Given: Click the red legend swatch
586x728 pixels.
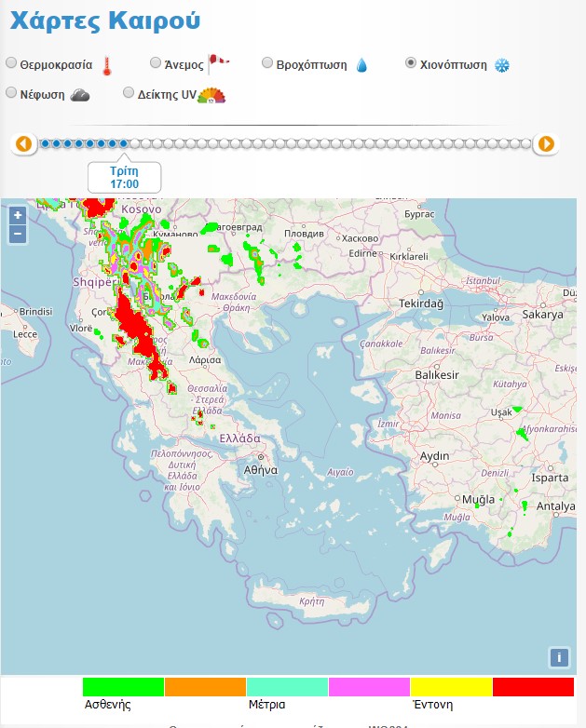Looking at the screenshot, I should 533,687.
